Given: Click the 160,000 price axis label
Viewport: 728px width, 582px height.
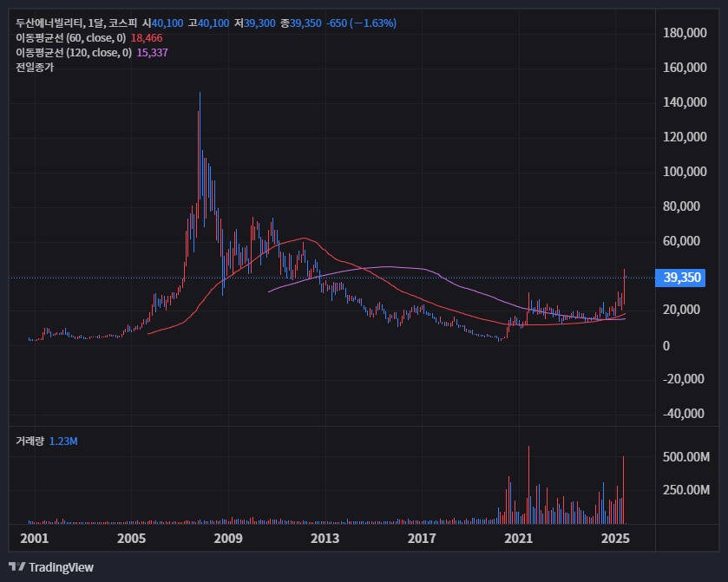Looking at the screenshot, I should coord(685,68).
